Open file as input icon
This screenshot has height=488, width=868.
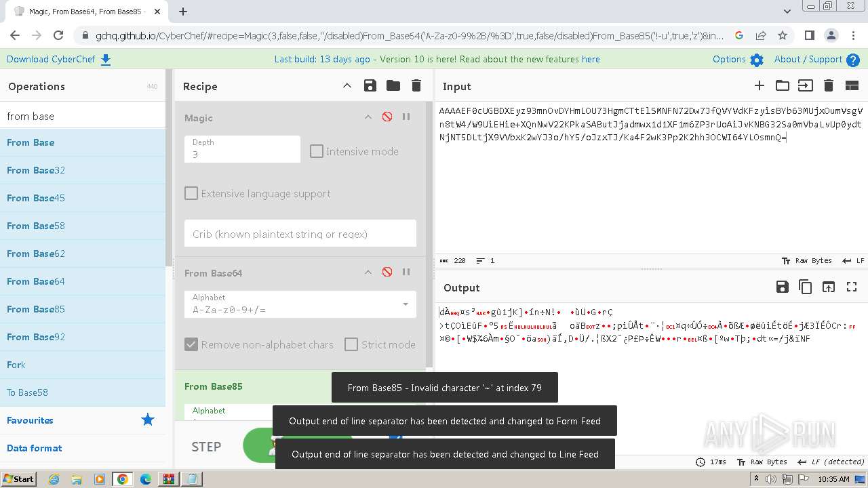tap(805, 85)
